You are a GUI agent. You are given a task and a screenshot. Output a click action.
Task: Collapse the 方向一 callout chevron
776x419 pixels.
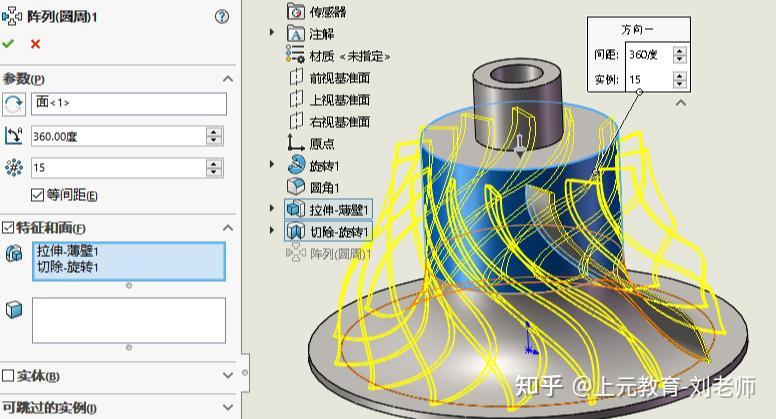pos(681,103)
